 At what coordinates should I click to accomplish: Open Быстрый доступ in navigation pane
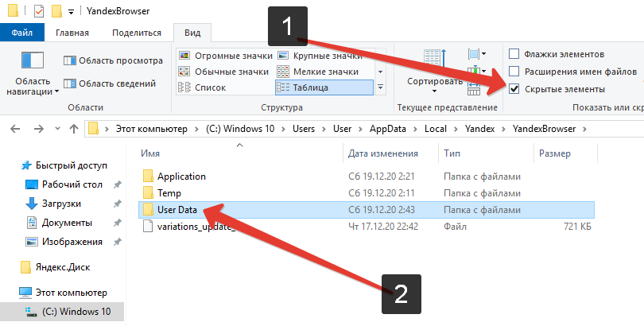pos(71,165)
